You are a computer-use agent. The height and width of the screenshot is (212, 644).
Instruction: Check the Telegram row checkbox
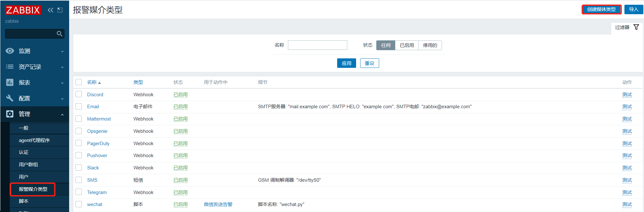tap(79, 192)
